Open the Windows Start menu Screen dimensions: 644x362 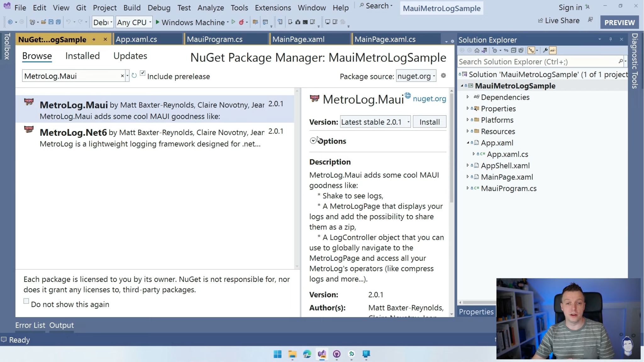pyautogui.click(x=278, y=354)
